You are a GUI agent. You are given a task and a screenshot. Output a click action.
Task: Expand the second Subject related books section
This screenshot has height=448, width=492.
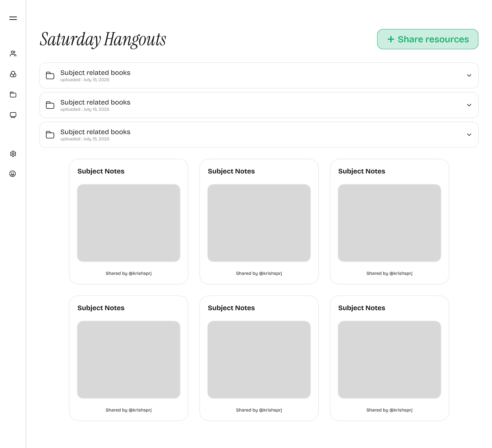(469, 105)
